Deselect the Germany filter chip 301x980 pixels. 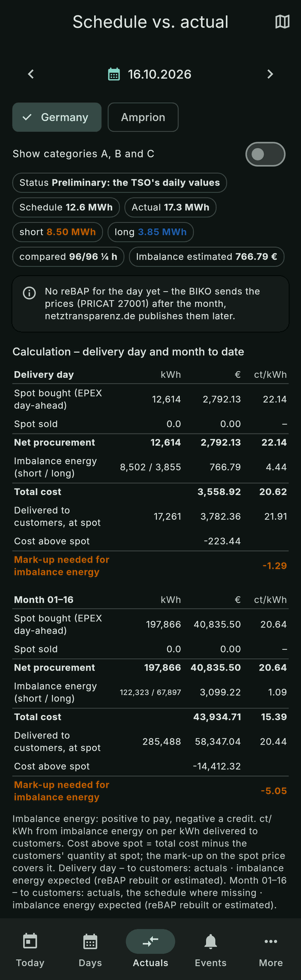point(57,117)
